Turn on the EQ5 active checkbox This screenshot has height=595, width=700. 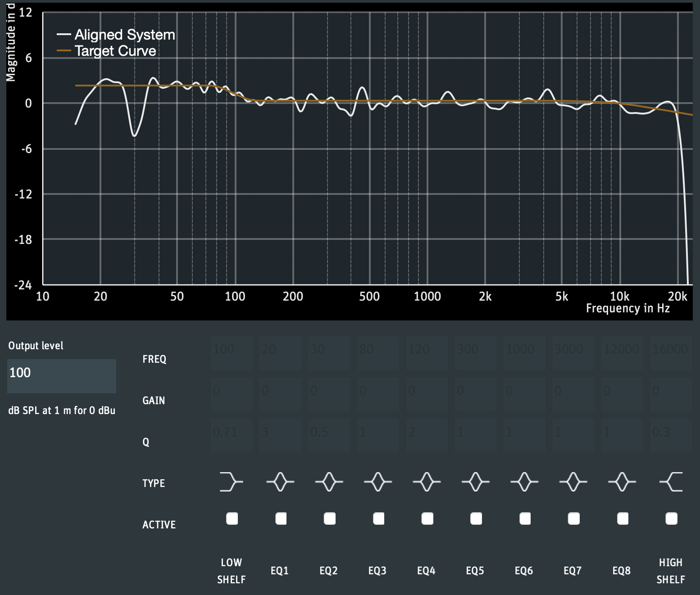pos(476,518)
